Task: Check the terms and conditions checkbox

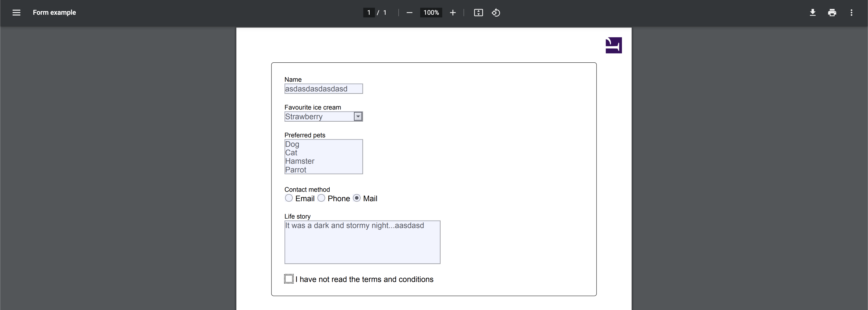Action: pos(289,279)
